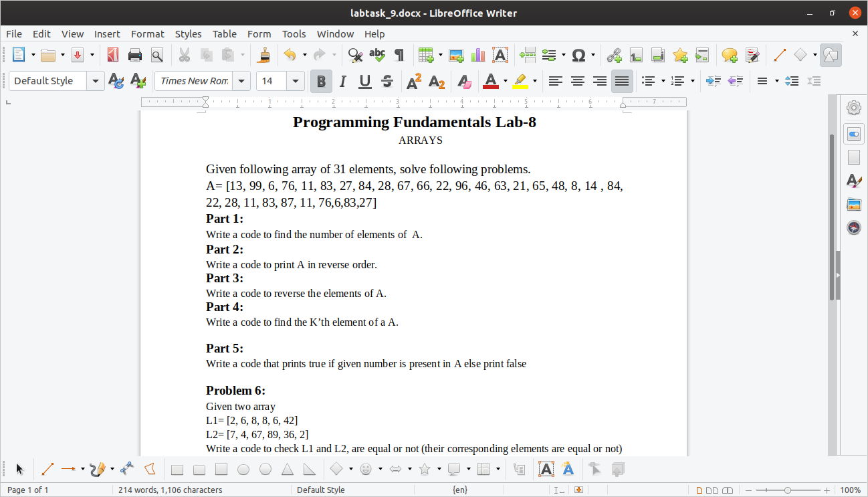Select the Print Preview icon
Image resolution: width=868 pixels, height=497 pixels.
tap(156, 55)
